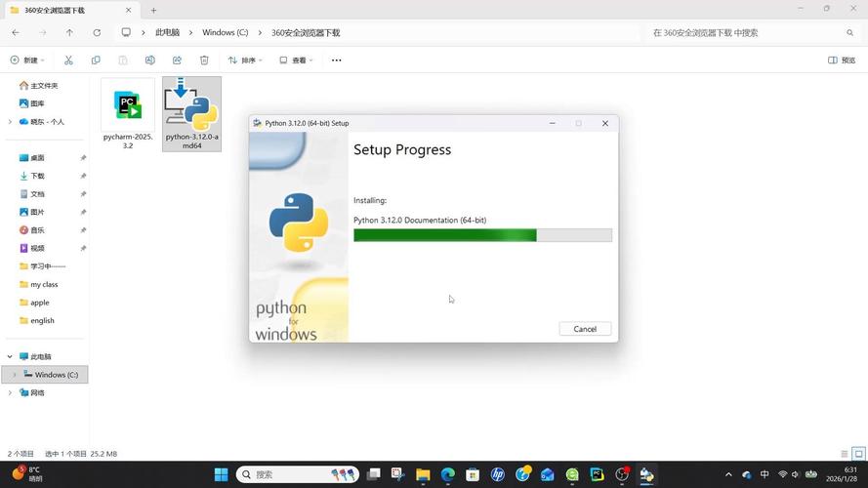Open the 新建 (New) dropdown
Screen dimensions: 868x488
(x=27, y=60)
